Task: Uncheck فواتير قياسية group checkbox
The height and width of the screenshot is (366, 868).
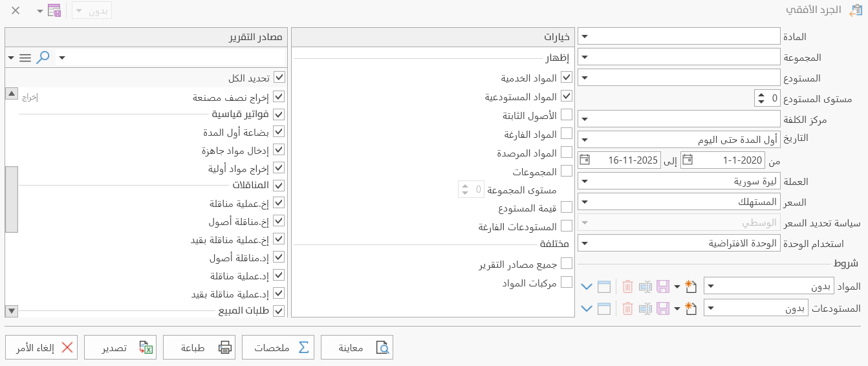Action: (x=279, y=114)
